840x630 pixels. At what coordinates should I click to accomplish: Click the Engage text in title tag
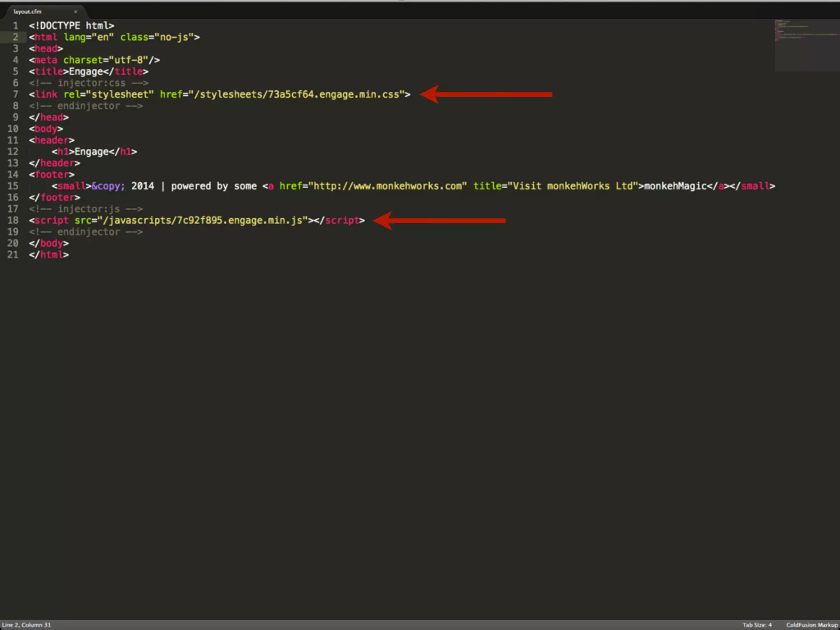pyautogui.click(x=86, y=72)
